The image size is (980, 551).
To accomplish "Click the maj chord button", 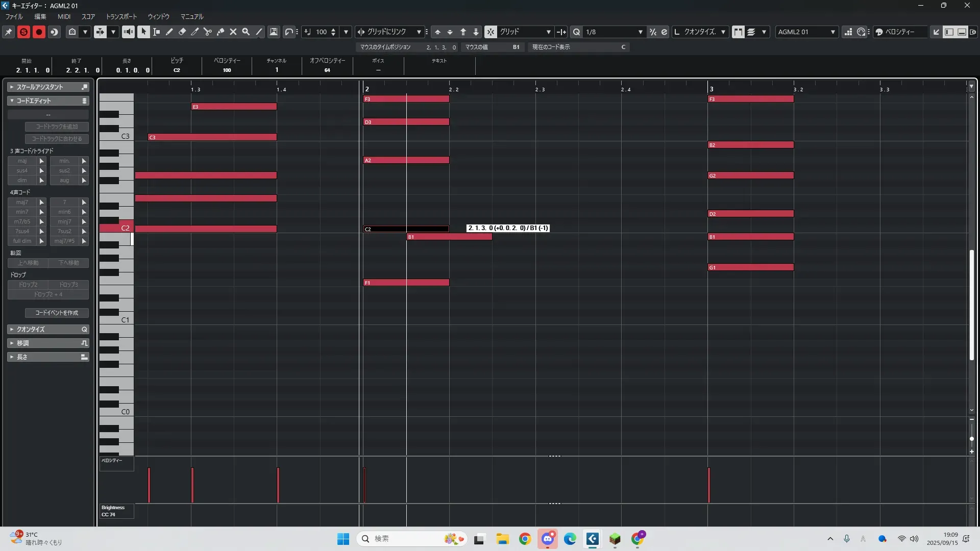I will click(22, 161).
